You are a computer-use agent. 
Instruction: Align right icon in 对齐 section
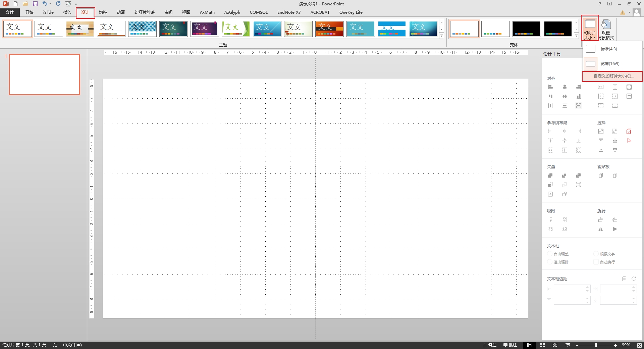579,87
